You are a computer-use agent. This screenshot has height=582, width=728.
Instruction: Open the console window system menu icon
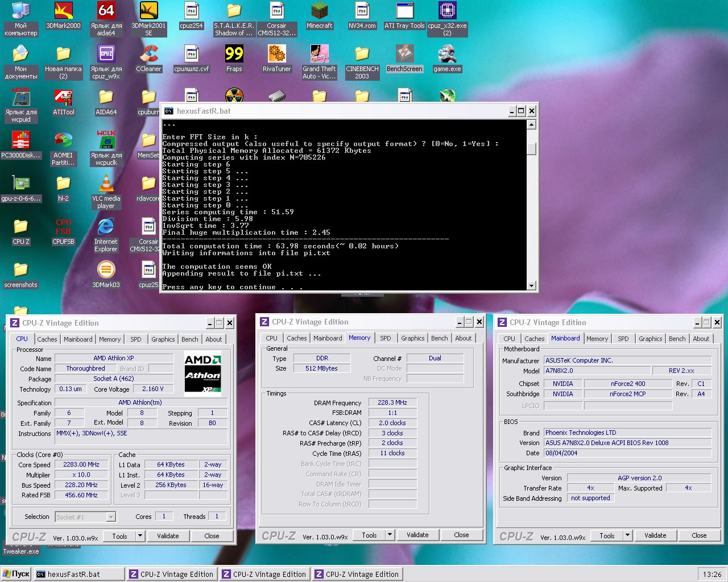pos(169,111)
